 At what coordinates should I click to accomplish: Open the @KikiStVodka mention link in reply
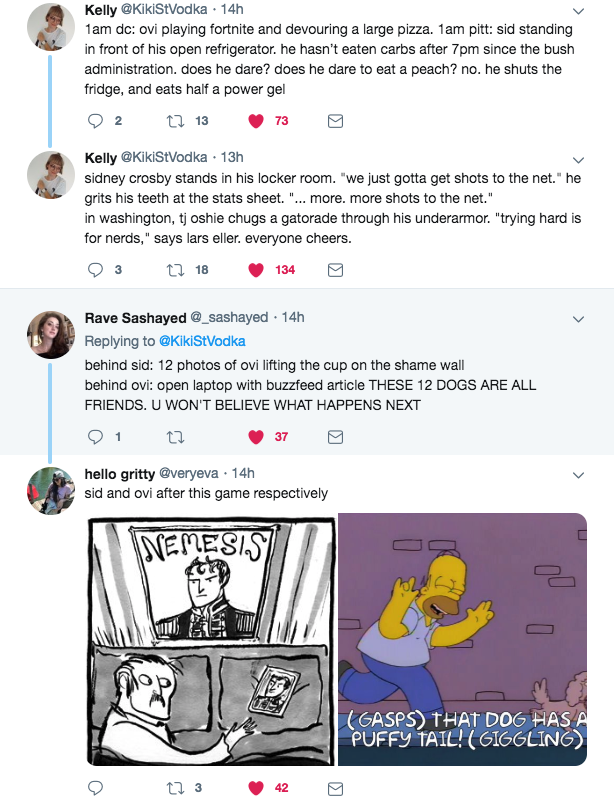click(202, 341)
